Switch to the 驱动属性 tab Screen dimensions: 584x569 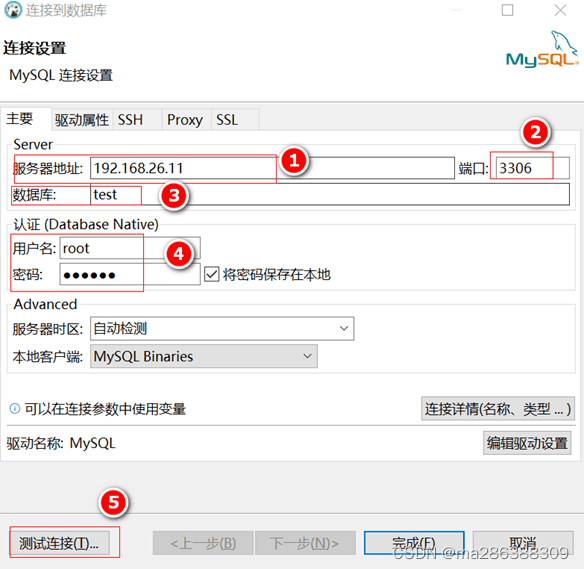click(x=82, y=120)
